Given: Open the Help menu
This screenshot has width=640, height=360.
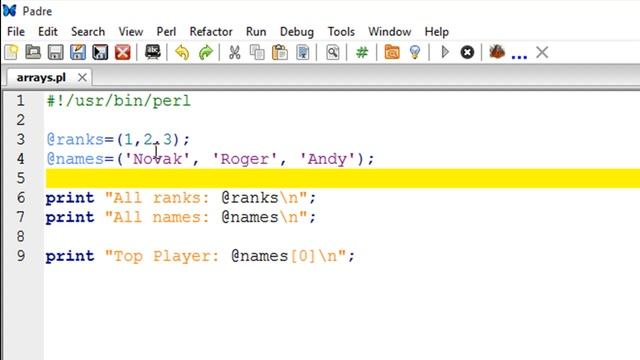Looking at the screenshot, I should 437,32.
